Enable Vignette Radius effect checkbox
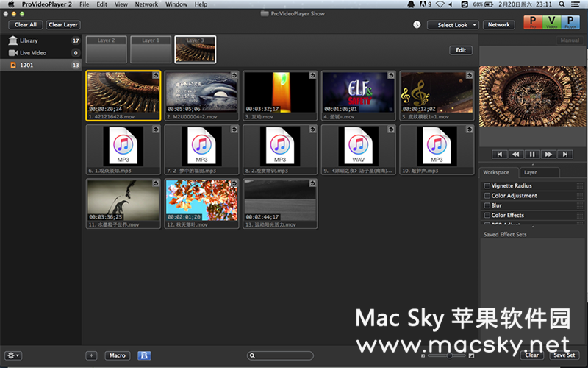 point(487,186)
